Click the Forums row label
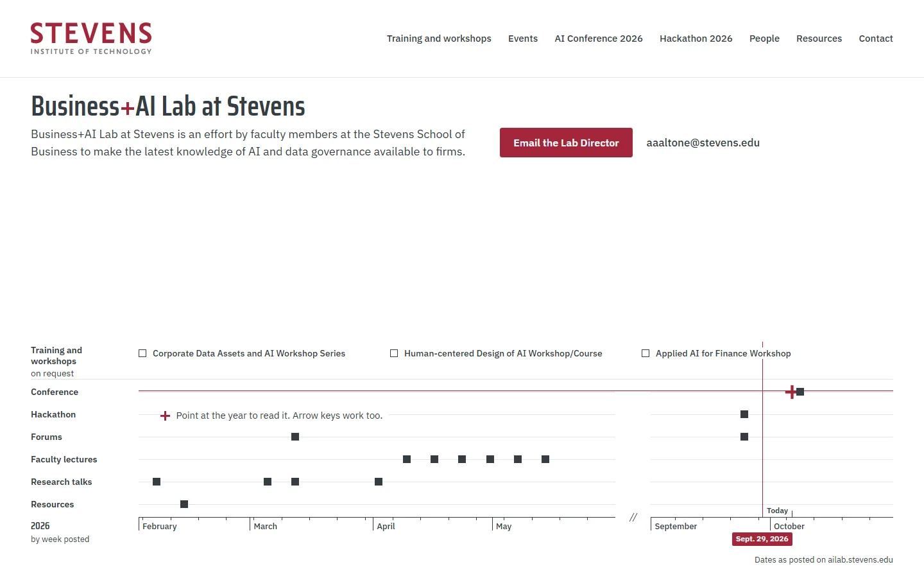This screenshot has width=924, height=578. (46, 437)
